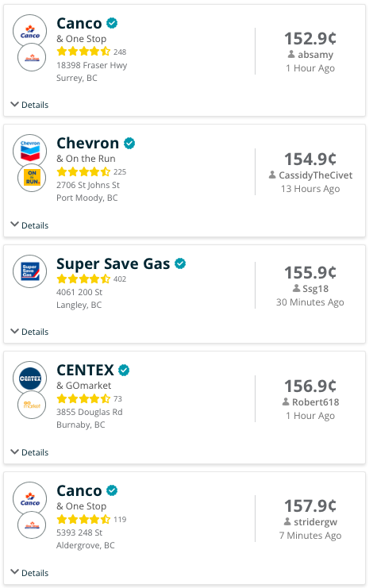Expand Details for Canco in Aldergrove

tap(29, 573)
